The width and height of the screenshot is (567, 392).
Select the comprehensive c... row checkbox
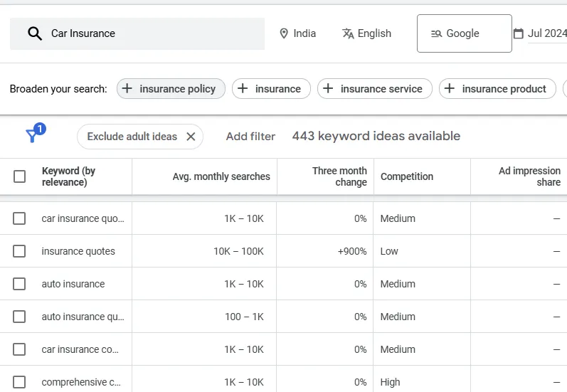tap(19, 382)
